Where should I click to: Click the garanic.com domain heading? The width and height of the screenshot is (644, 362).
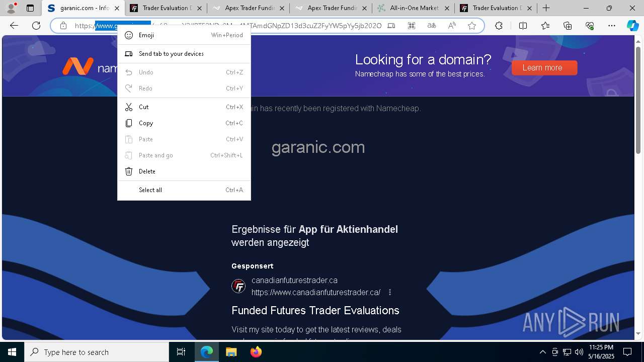point(318,147)
